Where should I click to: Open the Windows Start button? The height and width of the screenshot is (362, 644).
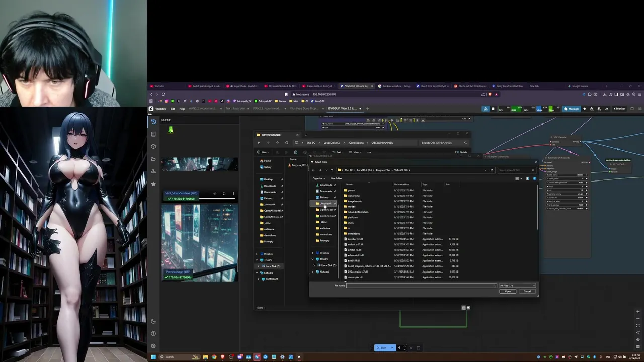coord(153,357)
